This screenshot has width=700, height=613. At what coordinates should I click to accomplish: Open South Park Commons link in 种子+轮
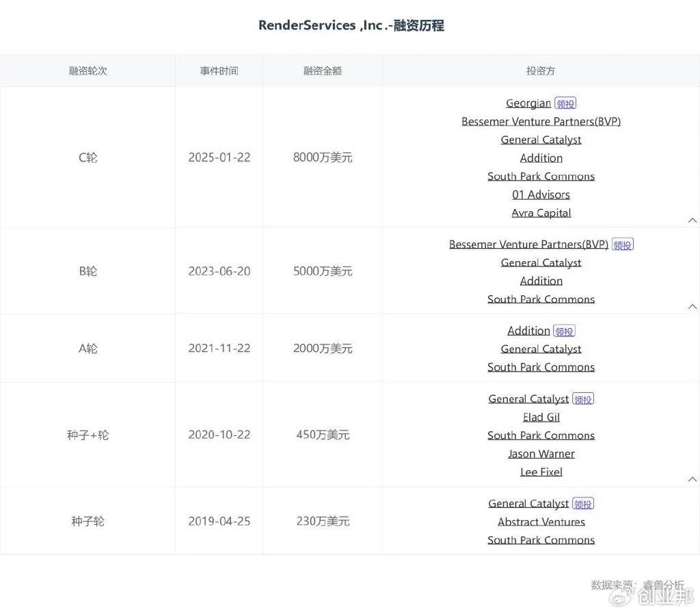[541, 435]
